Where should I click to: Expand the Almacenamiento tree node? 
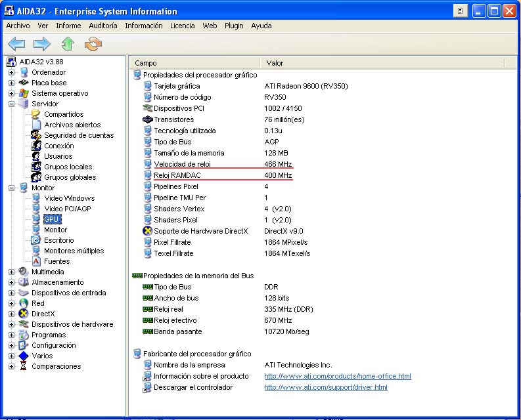click(11, 282)
